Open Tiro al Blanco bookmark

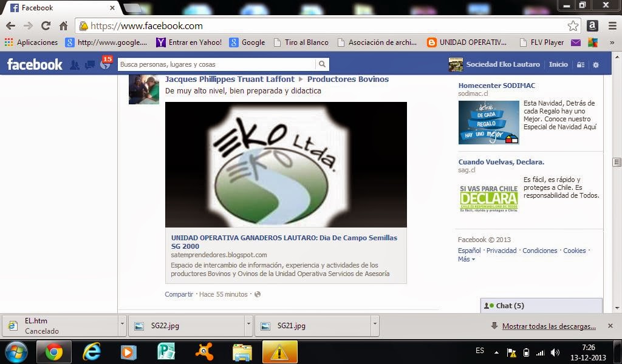[x=301, y=42]
